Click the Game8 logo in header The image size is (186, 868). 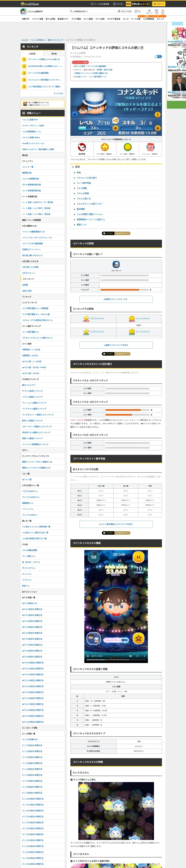[30, 4]
